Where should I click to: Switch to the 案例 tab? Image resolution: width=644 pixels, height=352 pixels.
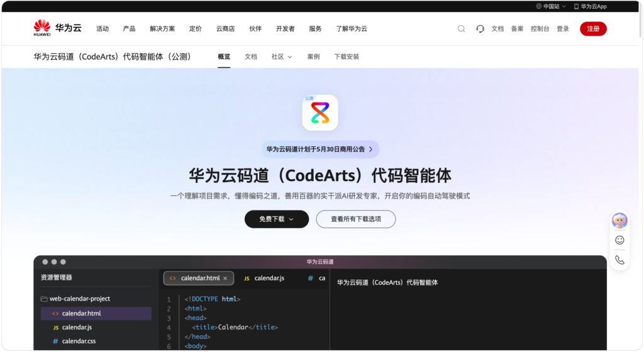[313, 57]
